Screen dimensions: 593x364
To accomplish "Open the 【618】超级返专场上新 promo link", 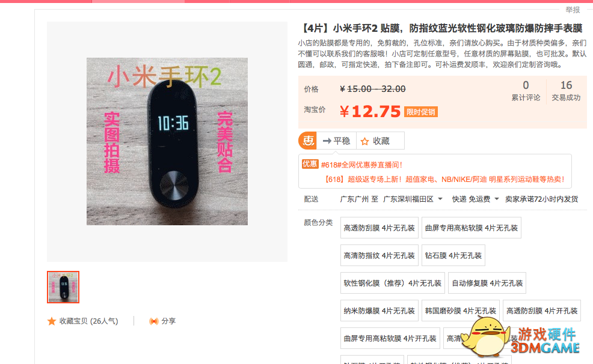I will pyautogui.click(x=444, y=179).
